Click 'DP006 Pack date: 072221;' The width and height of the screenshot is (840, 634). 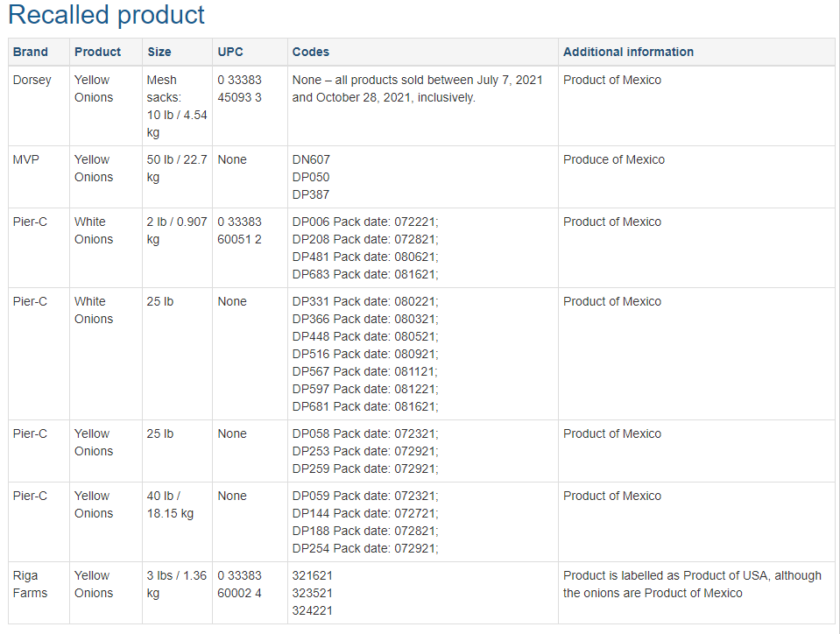coord(365,222)
